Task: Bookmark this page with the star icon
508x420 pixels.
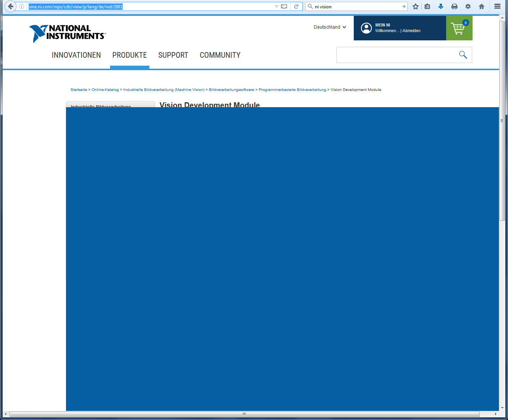Action: click(416, 6)
